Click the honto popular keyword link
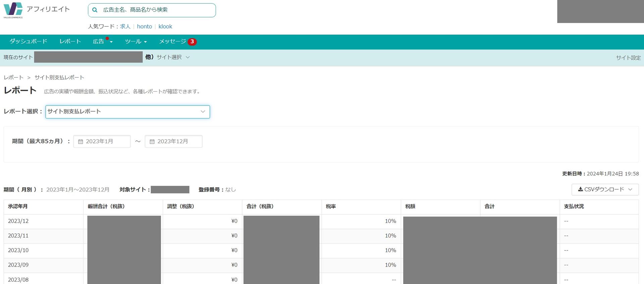Screen dimensions: 644x284 tap(144, 26)
